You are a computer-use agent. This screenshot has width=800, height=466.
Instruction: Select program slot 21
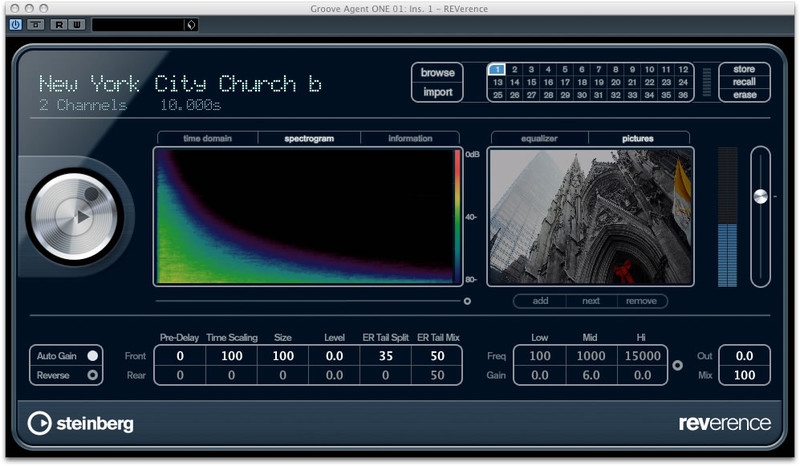pos(632,82)
